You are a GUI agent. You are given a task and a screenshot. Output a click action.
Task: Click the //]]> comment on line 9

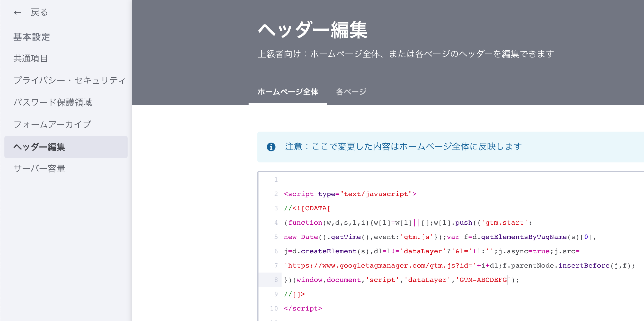click(295, 294)
